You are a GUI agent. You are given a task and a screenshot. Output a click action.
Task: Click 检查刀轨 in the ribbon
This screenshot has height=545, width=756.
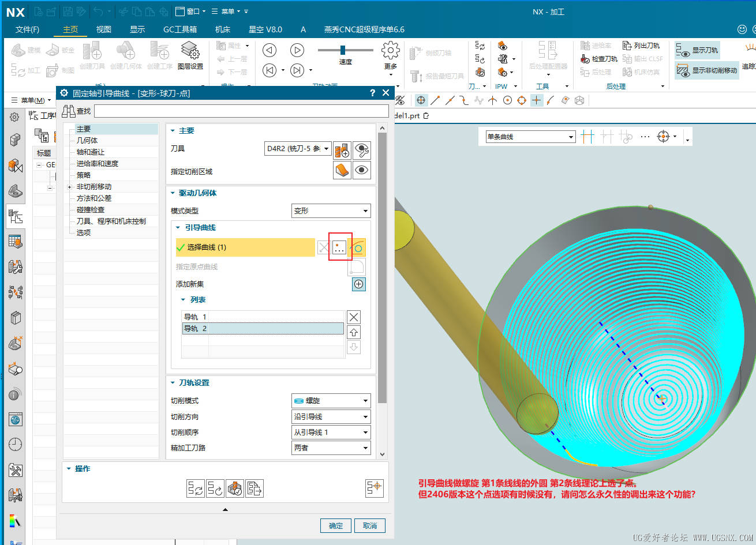click(599, 59)
